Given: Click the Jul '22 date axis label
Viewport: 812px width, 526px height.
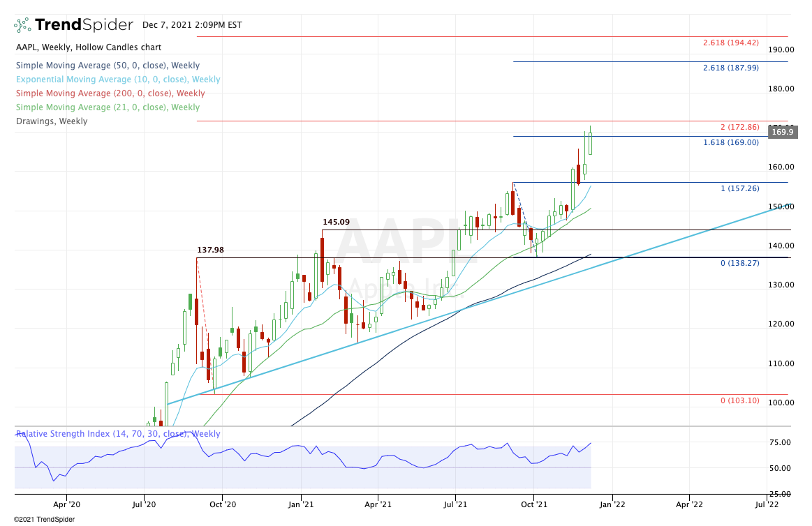Looking at the screenshot, I should 767,504.
